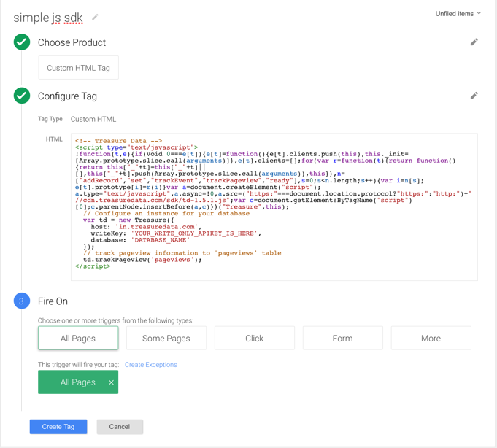Image resolution: width=497 pixels, height=448 pixels.
Task: Choose the All Pages trigger type
Action: 78,339
